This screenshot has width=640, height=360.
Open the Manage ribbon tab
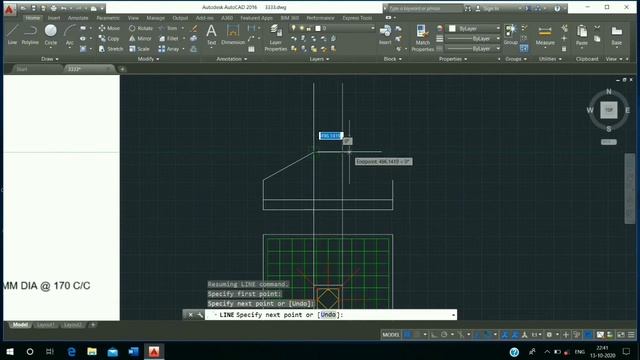(x=156, y=18)
